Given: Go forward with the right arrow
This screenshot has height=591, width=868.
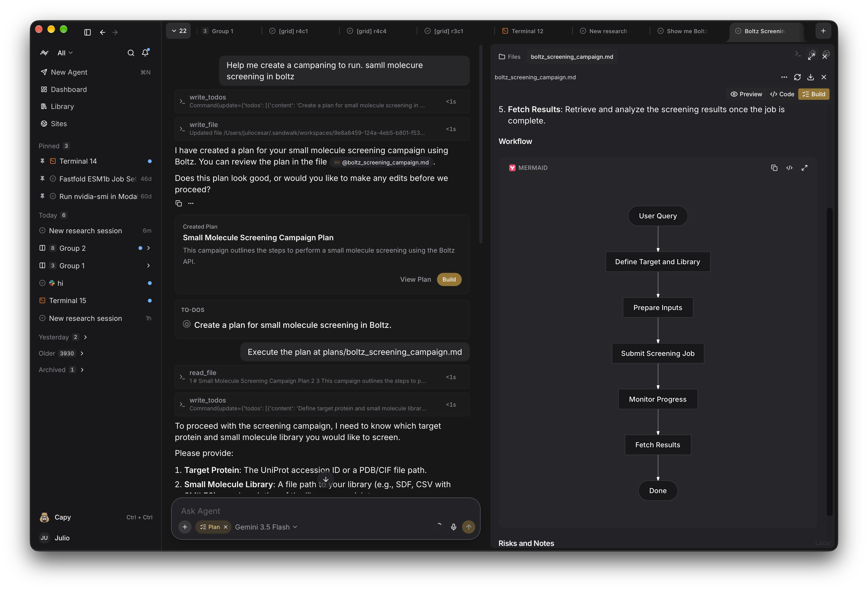Looking at the screenshot, I should (115, 33).
